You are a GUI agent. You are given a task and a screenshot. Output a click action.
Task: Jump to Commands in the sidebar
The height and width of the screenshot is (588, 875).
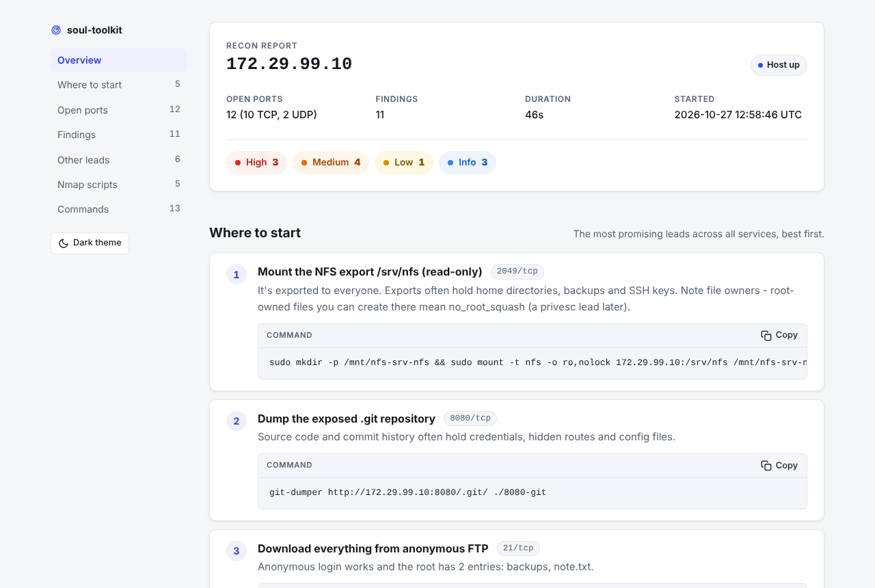119,209
